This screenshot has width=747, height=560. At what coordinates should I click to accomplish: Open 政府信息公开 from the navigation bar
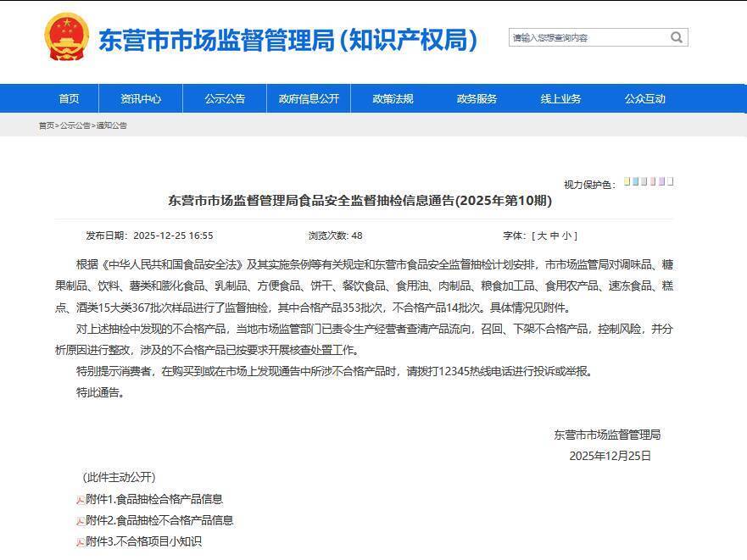pos(309,98)
